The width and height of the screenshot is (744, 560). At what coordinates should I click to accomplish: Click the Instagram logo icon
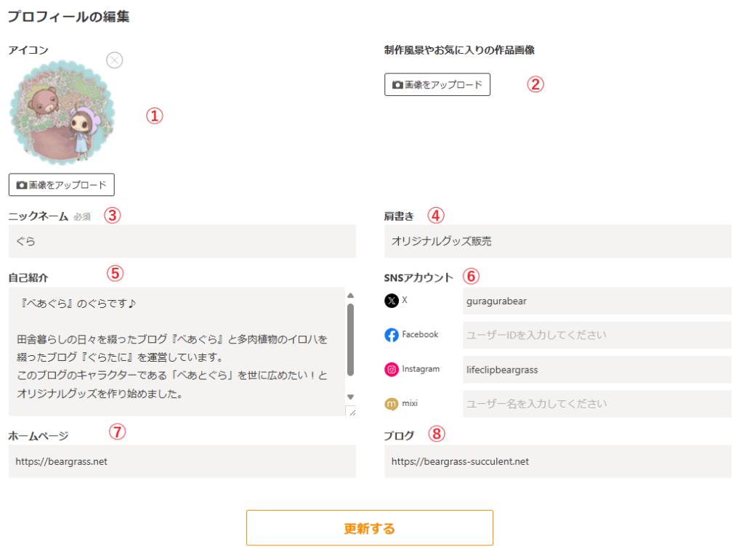tap(392, 370)
